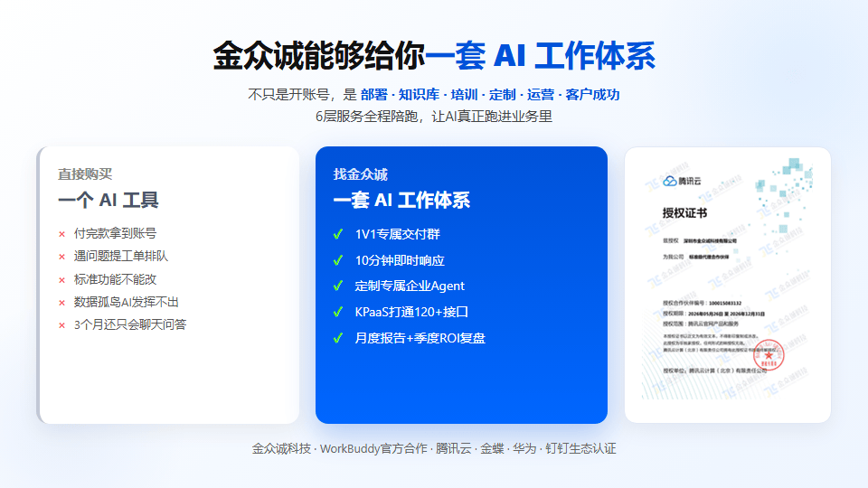Screen dimensions: 868x488
Task: Click the footer text 金众诚科技
Action: click(x=281, y=449)
